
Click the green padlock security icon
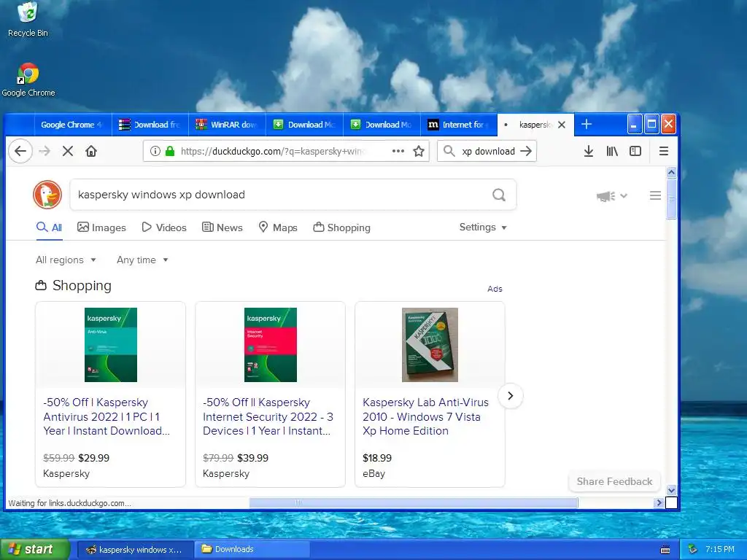tap(169, 152)
